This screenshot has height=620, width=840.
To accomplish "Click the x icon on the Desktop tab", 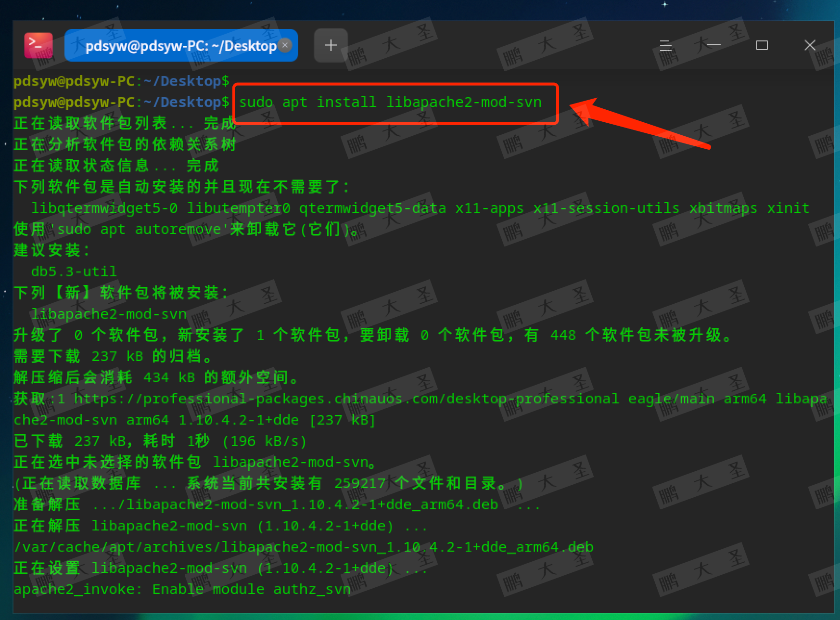I will 285,45.
